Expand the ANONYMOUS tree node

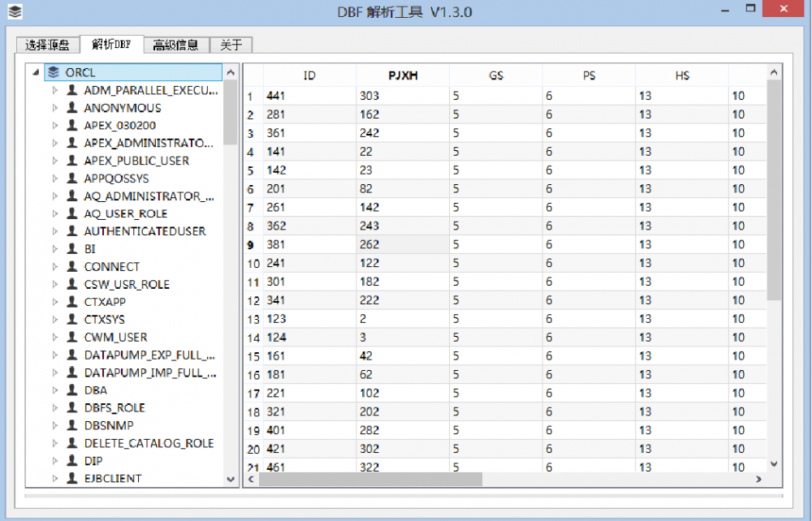point(55,108)
